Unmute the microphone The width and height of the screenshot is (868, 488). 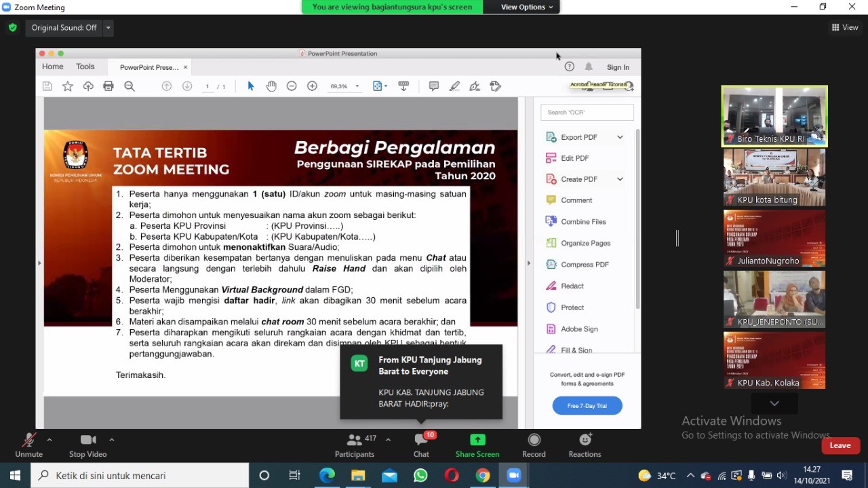[x=28, y=445]
